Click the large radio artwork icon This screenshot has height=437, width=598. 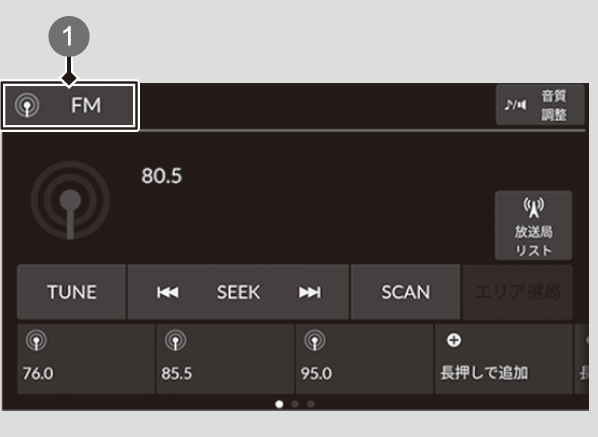tap(70, 200)
